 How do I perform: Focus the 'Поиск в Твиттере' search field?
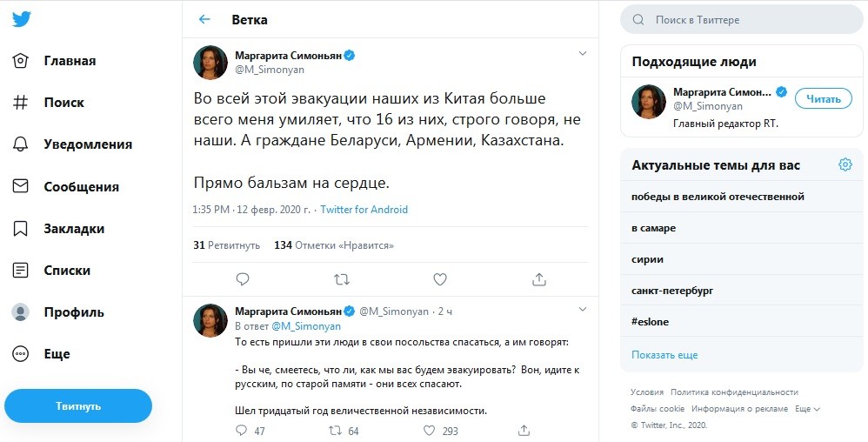point(748,19)
